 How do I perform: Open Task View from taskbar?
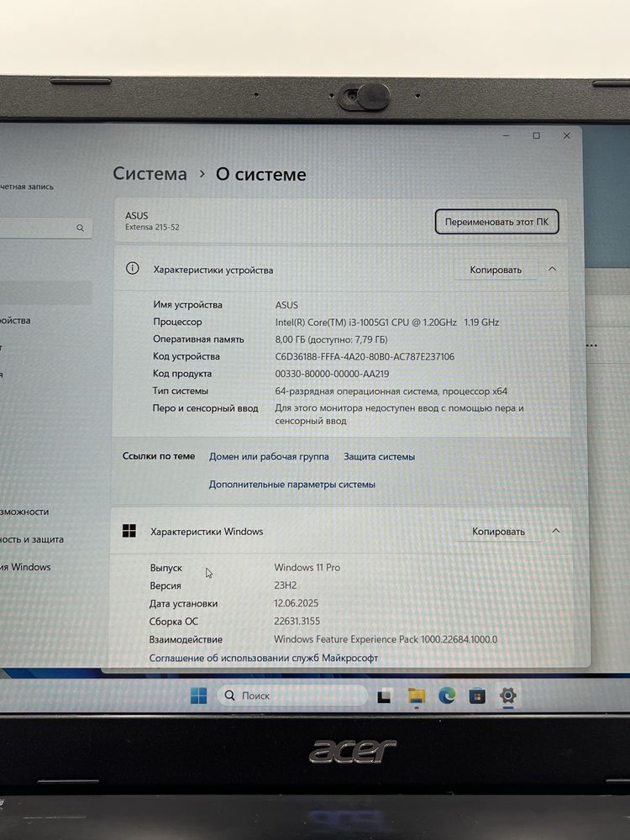point(384,696)
